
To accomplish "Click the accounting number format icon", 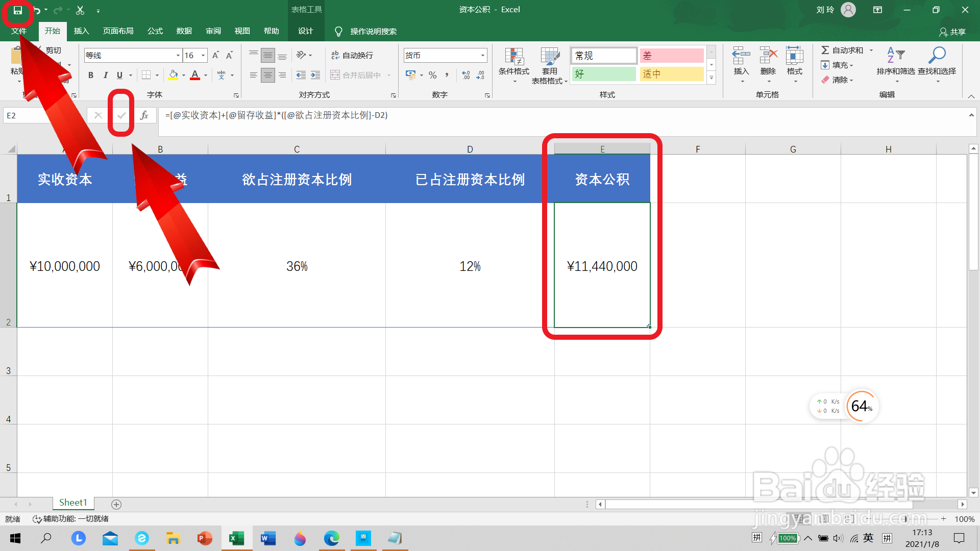I will pyautogui.click(x=411, y=75).
